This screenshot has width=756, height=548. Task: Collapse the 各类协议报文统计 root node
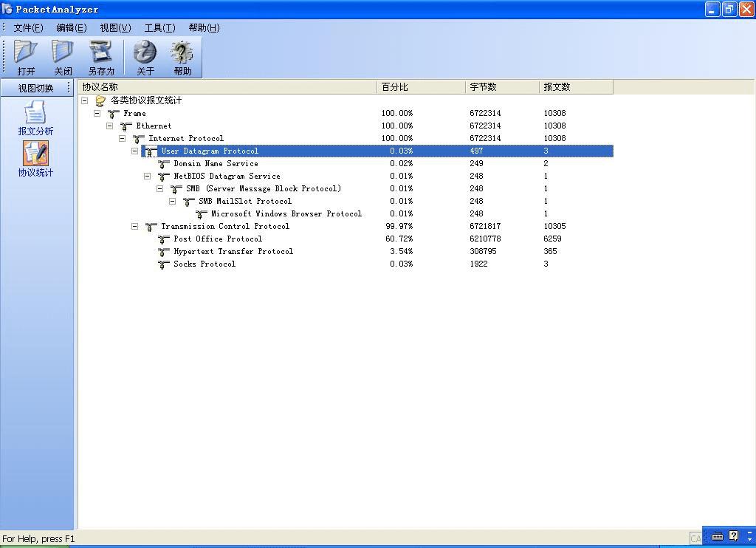(84, 101)
